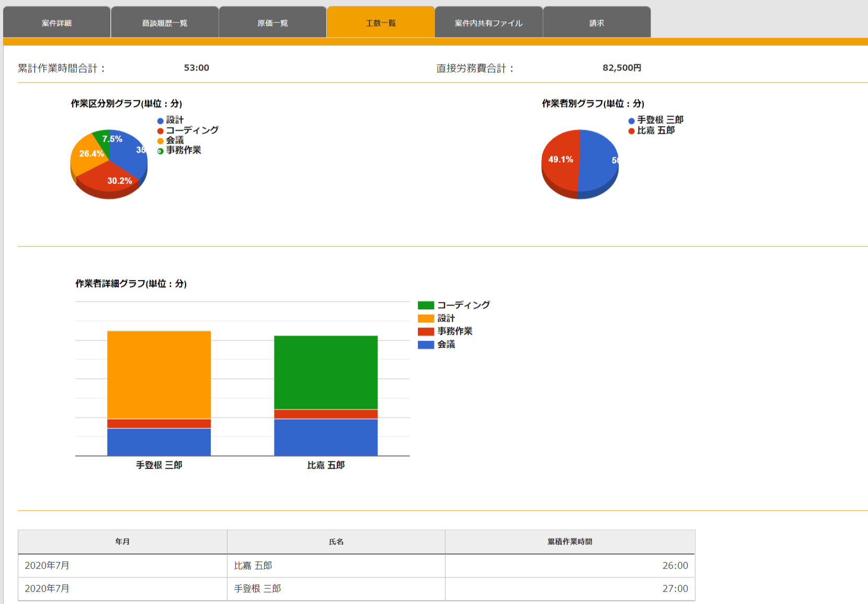Open the 案件詳細 tab
This screenshot has width=868, height=604.
[56, 22]
